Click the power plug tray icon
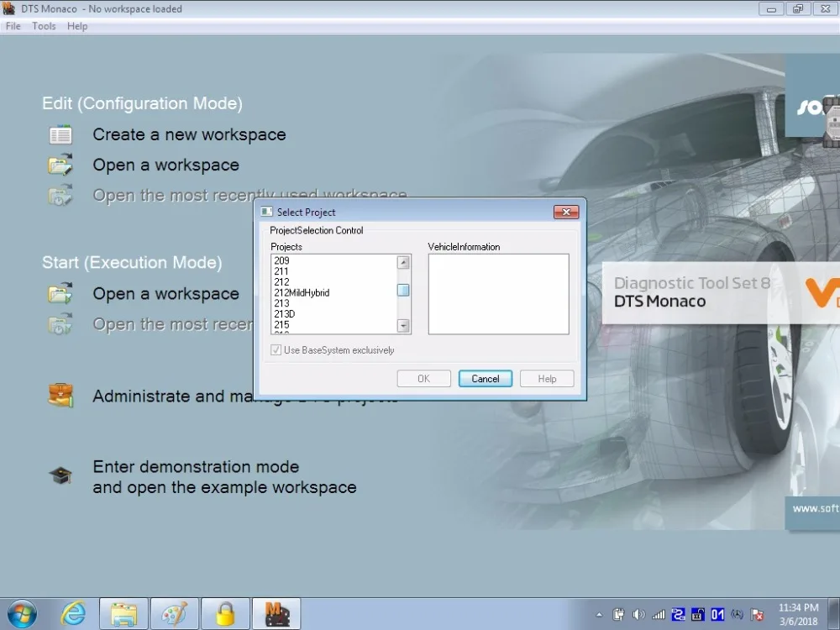 618,615
